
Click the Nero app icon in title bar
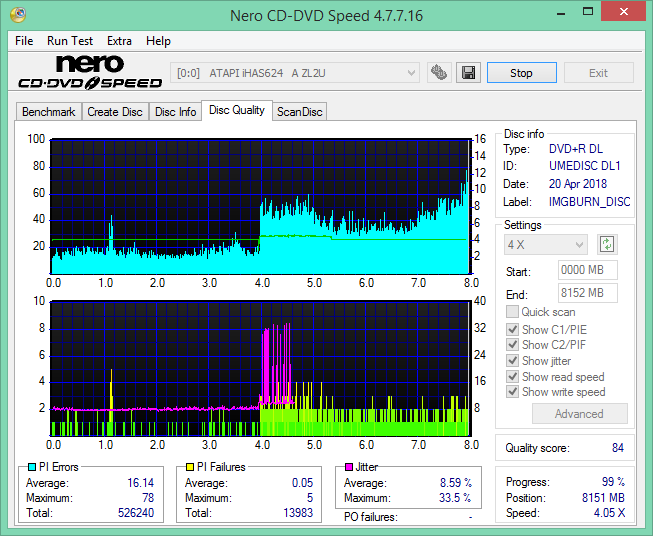18,15
